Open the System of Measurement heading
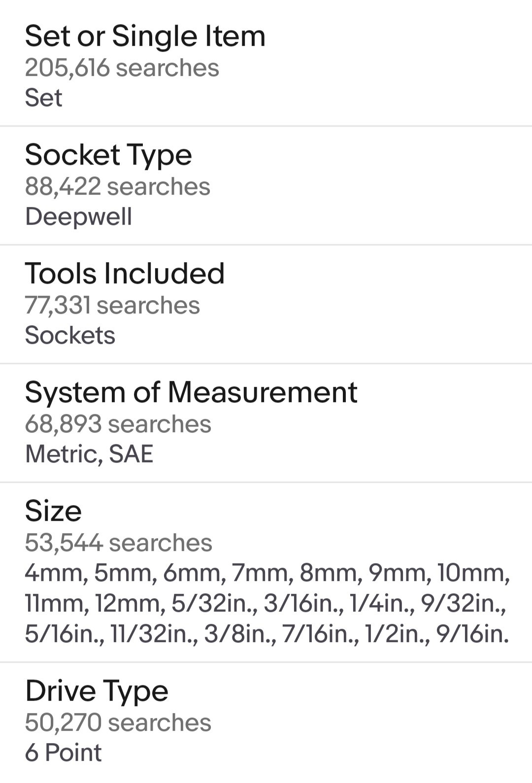532x783 pixels. tap(191, 393)
